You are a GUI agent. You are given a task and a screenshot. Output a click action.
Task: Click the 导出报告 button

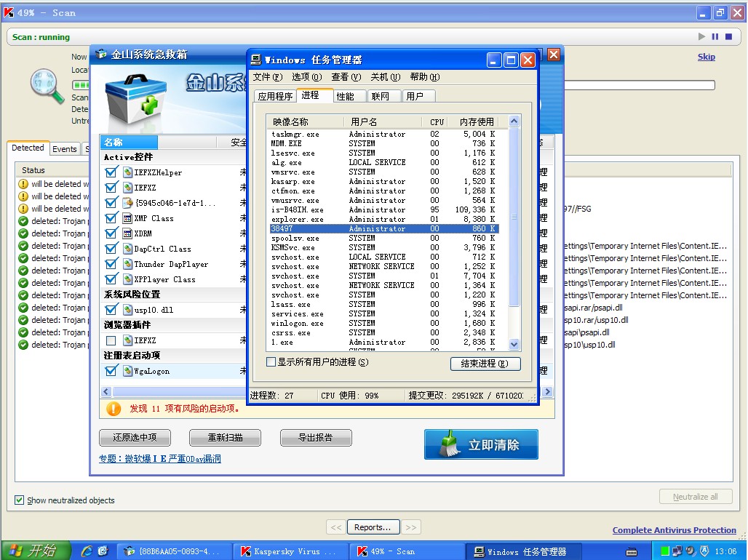(x=316, y=437)
